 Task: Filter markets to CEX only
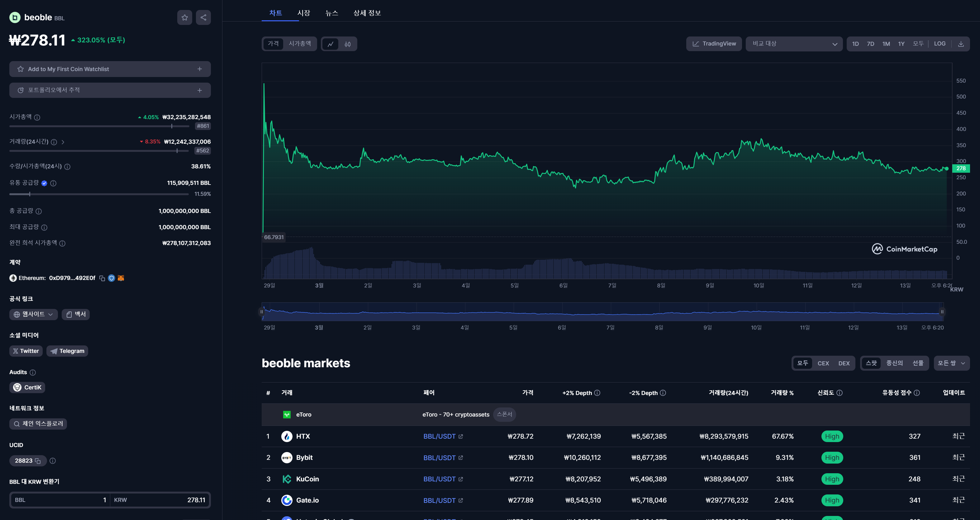(823, 364)
